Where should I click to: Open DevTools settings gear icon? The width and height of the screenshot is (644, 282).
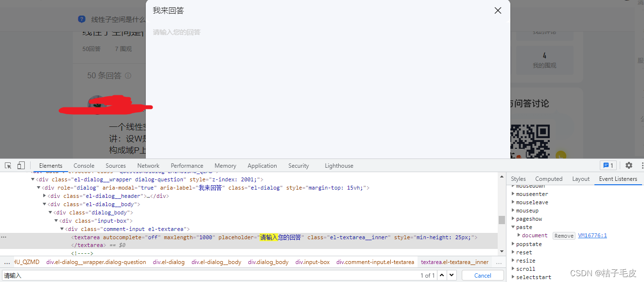coord(629,165)
